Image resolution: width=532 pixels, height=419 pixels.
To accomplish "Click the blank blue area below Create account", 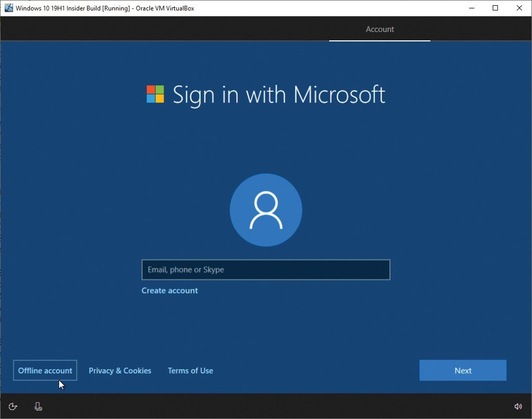I will (266, 326).
